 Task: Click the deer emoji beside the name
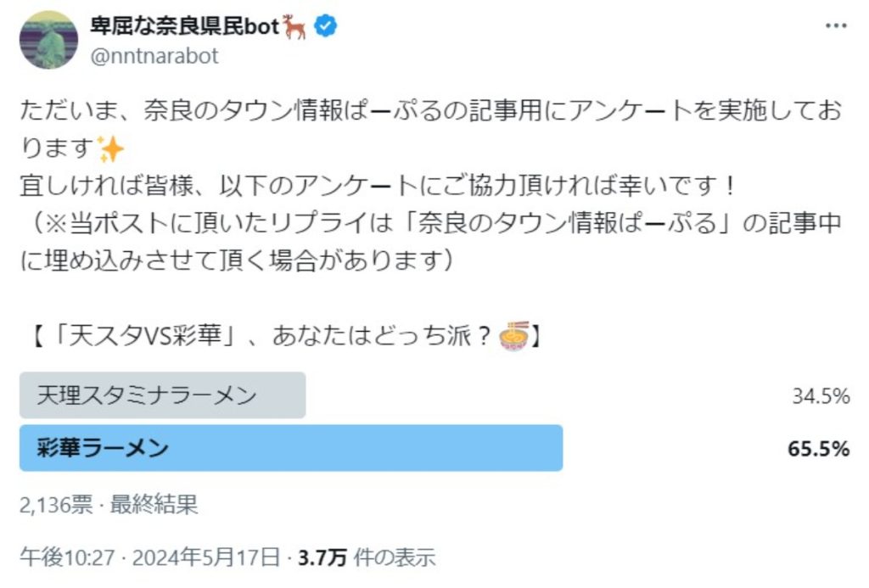296,27
